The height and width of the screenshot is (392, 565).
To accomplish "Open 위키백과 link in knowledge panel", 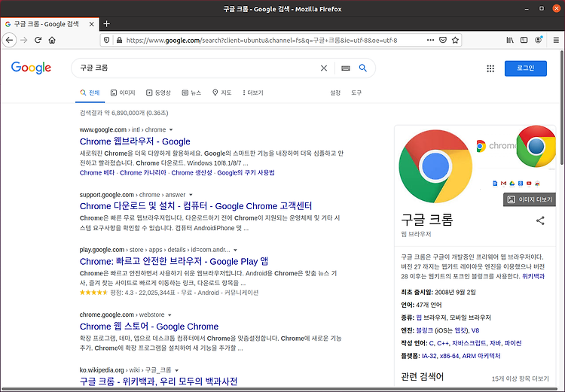I will (533, 276).
